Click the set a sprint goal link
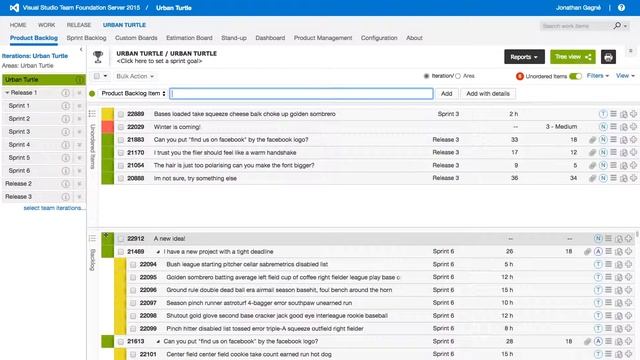 coord(159,61)
